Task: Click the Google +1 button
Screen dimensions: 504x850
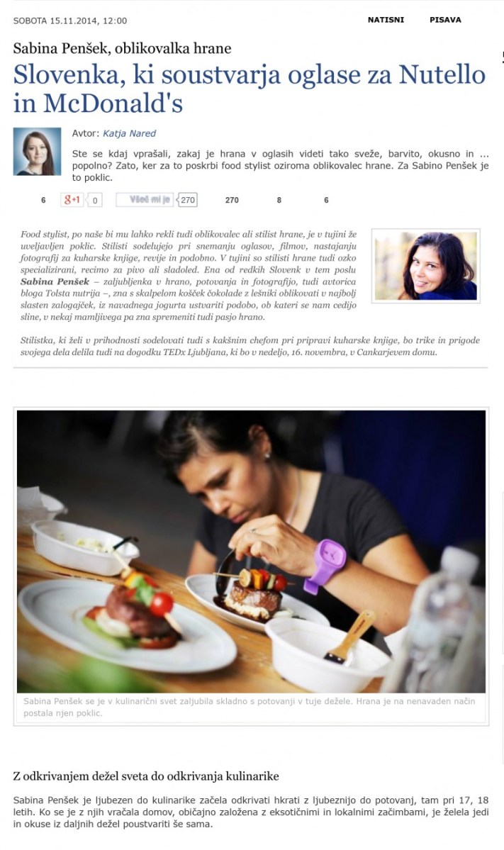Action: [x=72, y=200]
